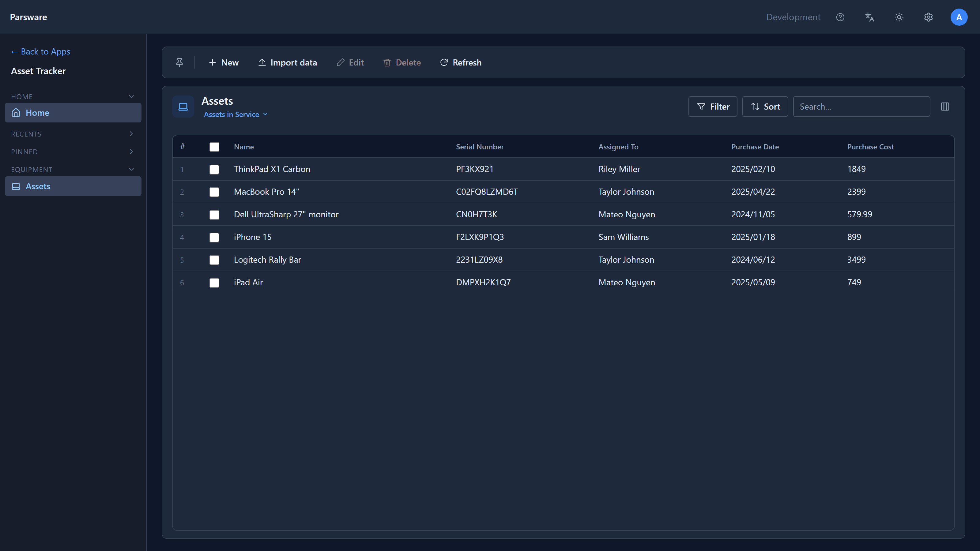Screen dimensions: 980x551
Task: Check the ThinkPad X1 Carbon row checkbox
Action: [214, 169]
